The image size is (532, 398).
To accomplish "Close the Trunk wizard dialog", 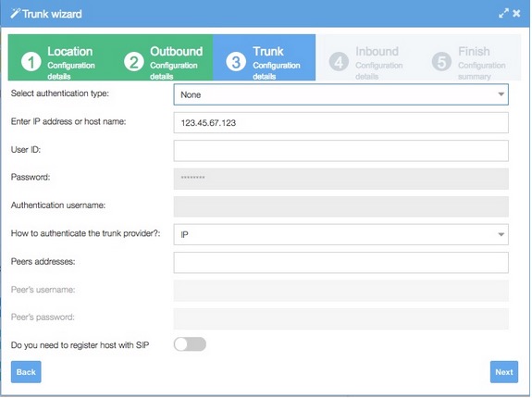I will 516,13.
